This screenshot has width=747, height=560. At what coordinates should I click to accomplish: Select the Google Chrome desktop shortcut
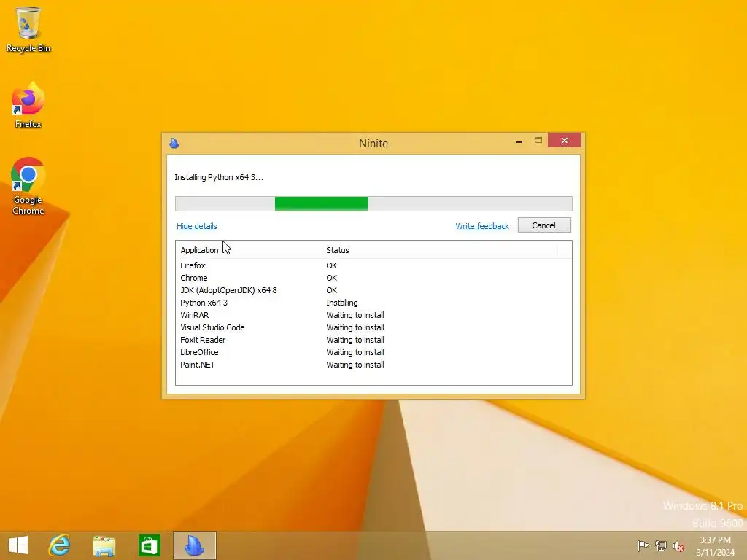(x=28, y=186)
